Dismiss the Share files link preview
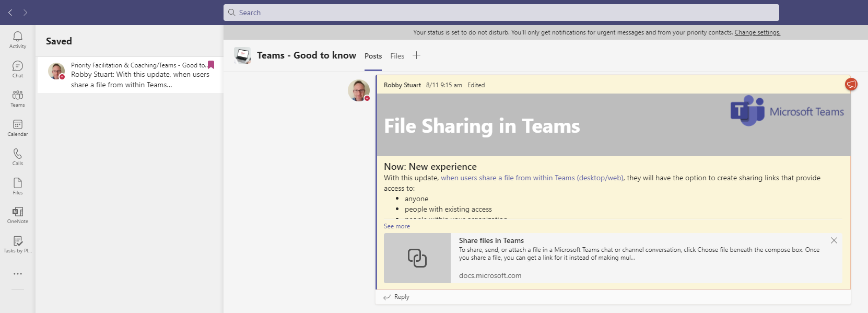Screen dimensions: 868x313 click(x=834, y=240)
